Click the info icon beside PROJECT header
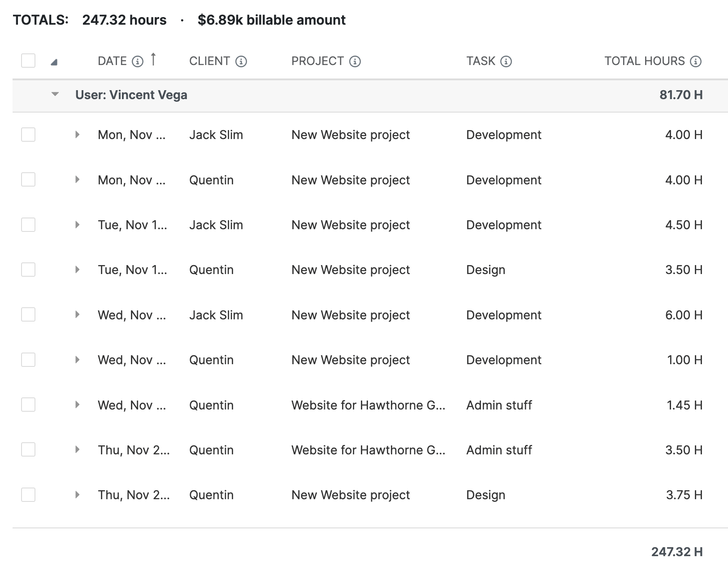Viewport: 728px width, 575px height. pyautogui.click(x=355, y=61)
